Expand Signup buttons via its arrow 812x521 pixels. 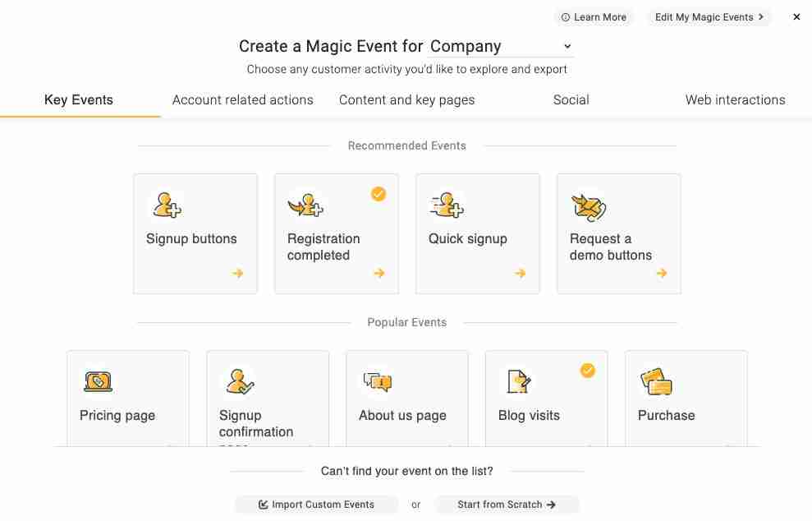pos(238,273)
